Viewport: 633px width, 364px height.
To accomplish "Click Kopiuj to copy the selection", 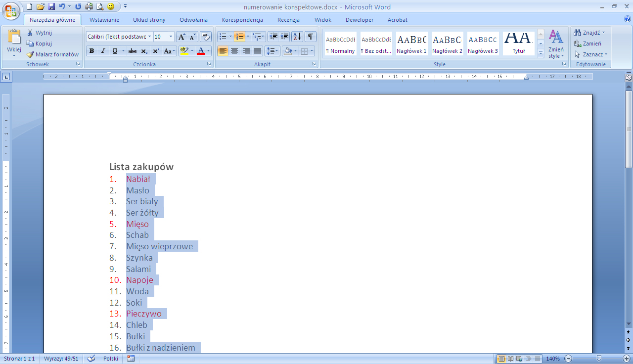I will pyautogui.click(x=40, y=44).
